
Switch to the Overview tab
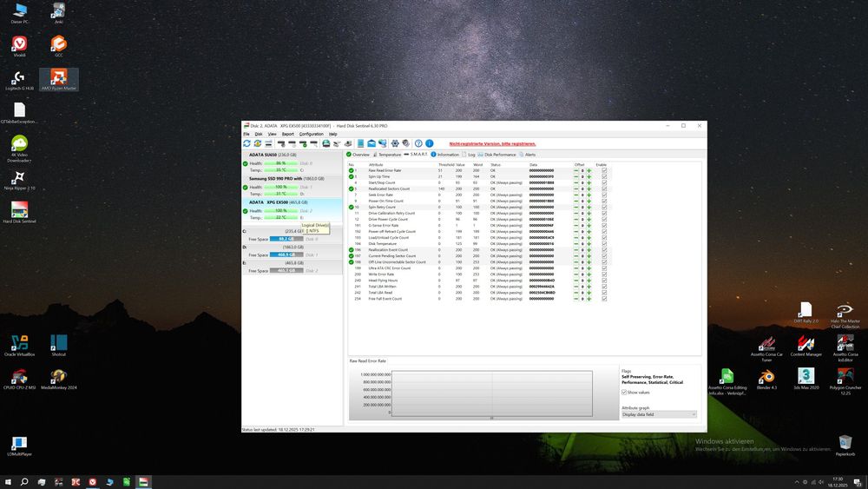click(358, 155)
